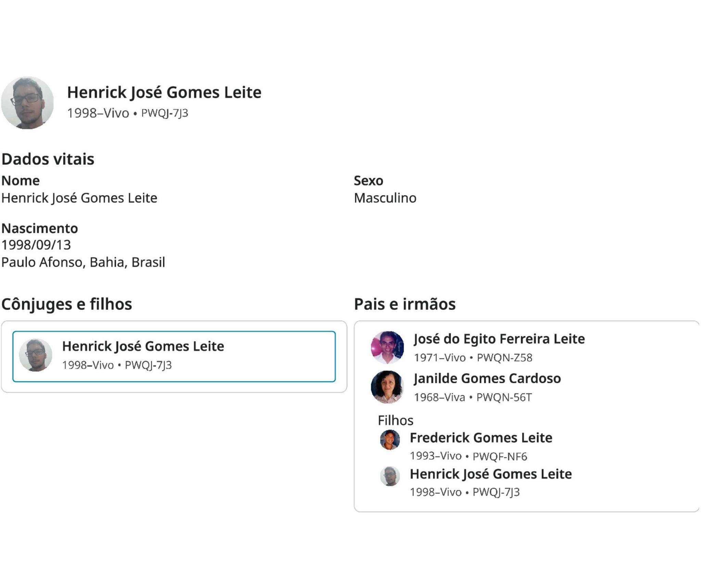Select Henrick's name in the Cônjuges e filhos card
Viewport: 701px width, 588px height.
[x=143, y=346]
